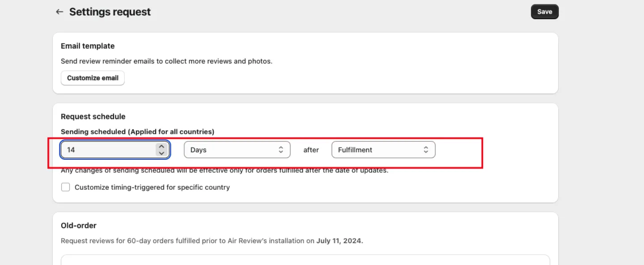The height and width of the screenshot is (265, 644).
Task: Select the Request schedule heading
Action: coord(93,116)
